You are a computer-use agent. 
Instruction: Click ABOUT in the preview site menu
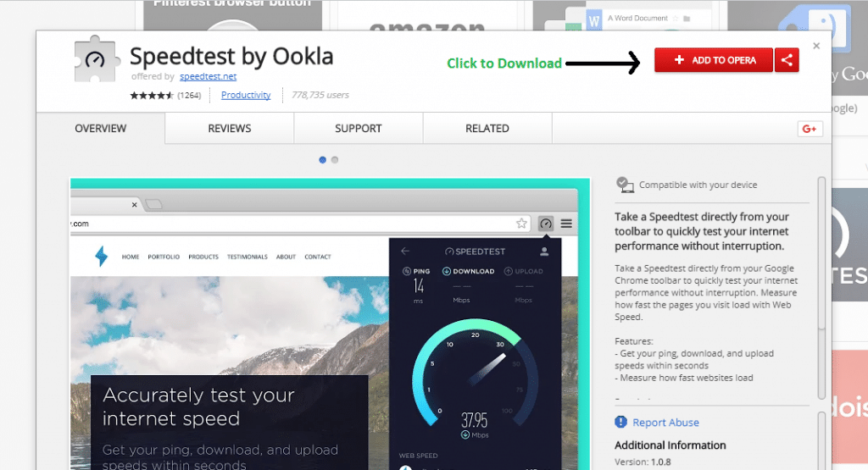click(287, 257)
